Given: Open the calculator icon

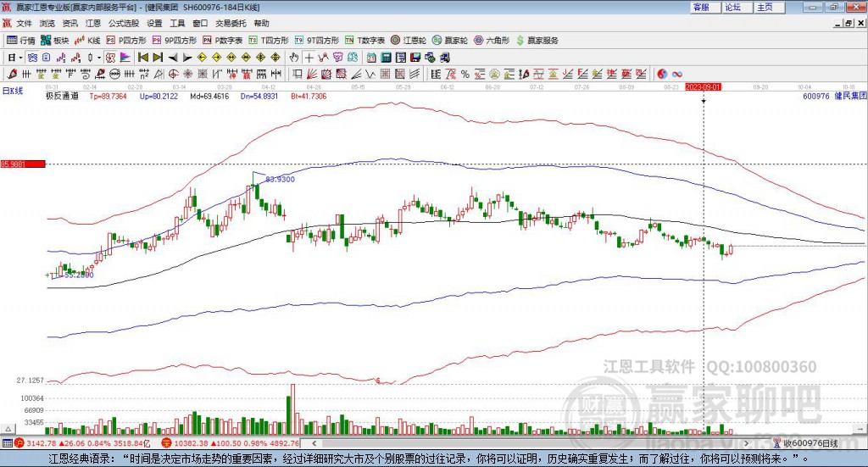Looking at the screenshot, I should pos(386,58).
